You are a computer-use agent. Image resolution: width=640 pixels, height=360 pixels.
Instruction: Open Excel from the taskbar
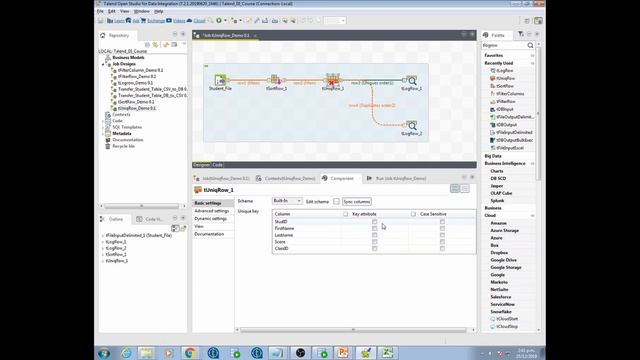387,353
